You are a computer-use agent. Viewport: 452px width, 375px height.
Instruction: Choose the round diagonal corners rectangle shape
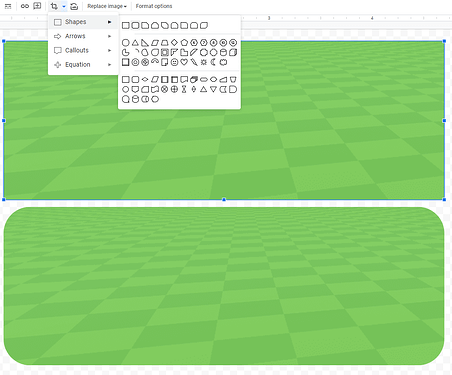coord(204,25)
